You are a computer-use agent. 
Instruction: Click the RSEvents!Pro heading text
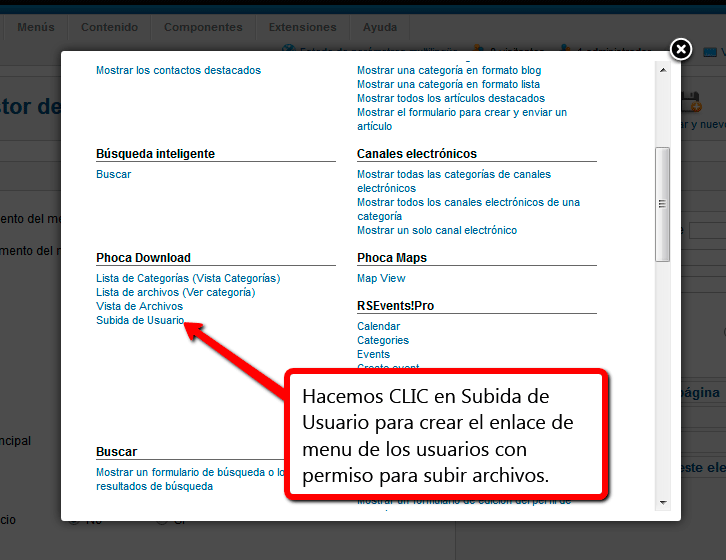pyautogui.click(x=395, y=306)
